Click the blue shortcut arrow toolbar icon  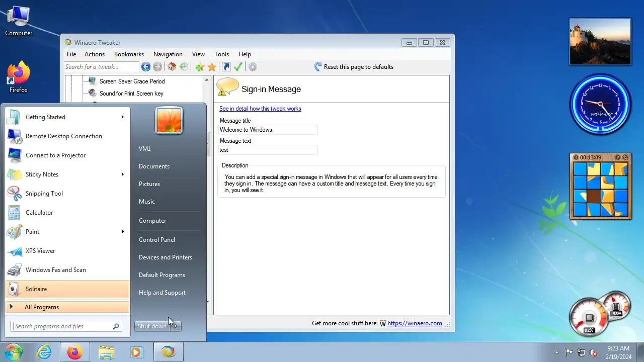[226, 67]
